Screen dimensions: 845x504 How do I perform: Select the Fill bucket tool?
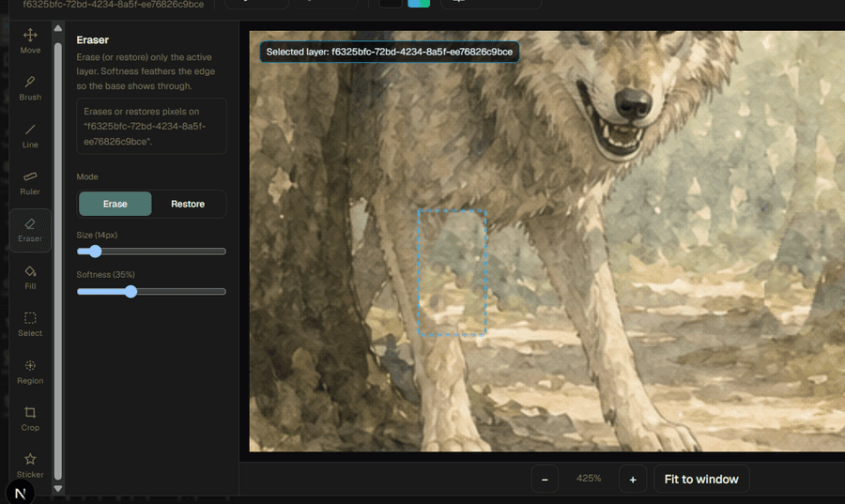pyautogui.click(x=30, y=277)
